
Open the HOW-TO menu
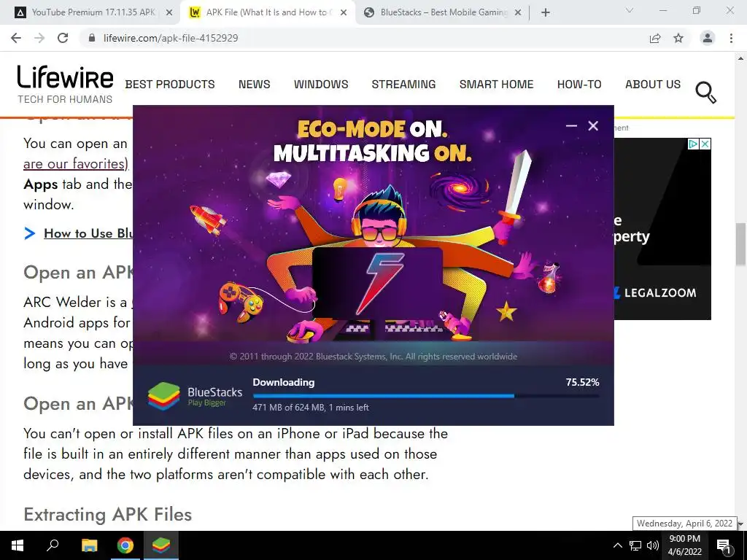point(579,85)
